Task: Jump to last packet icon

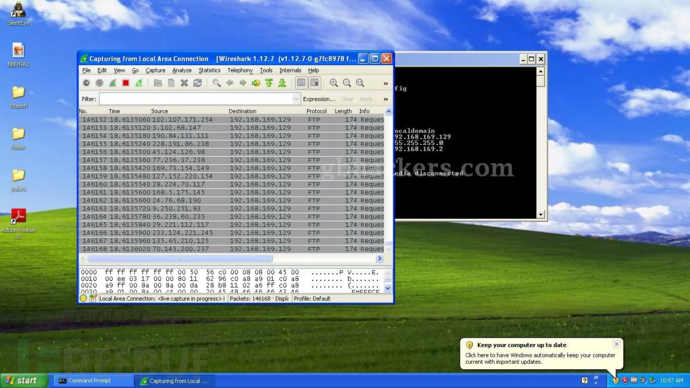Action: (x=282, y=83)
